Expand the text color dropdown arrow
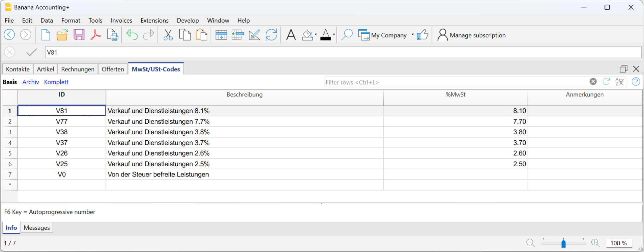 334,35
